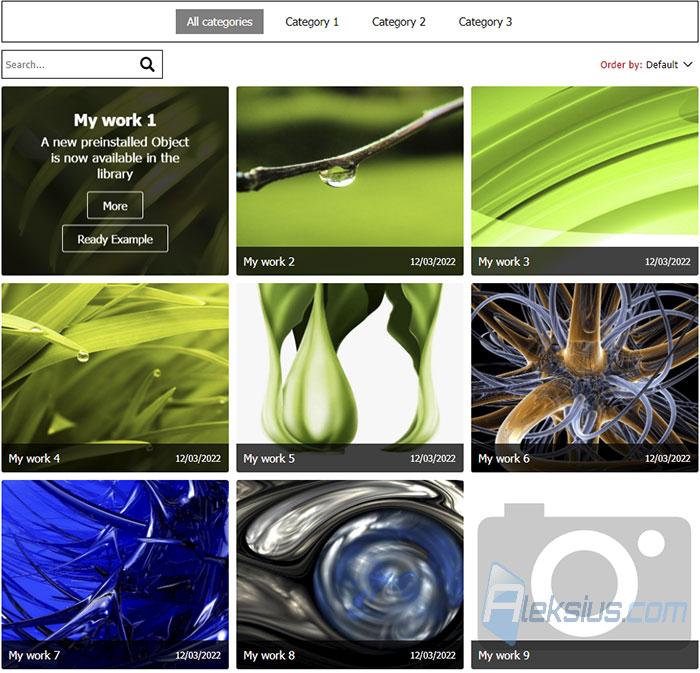Click the 12/03/2022 date on My work 2
The width and height of the screenshot is (700, 673).
pos(433,262)
